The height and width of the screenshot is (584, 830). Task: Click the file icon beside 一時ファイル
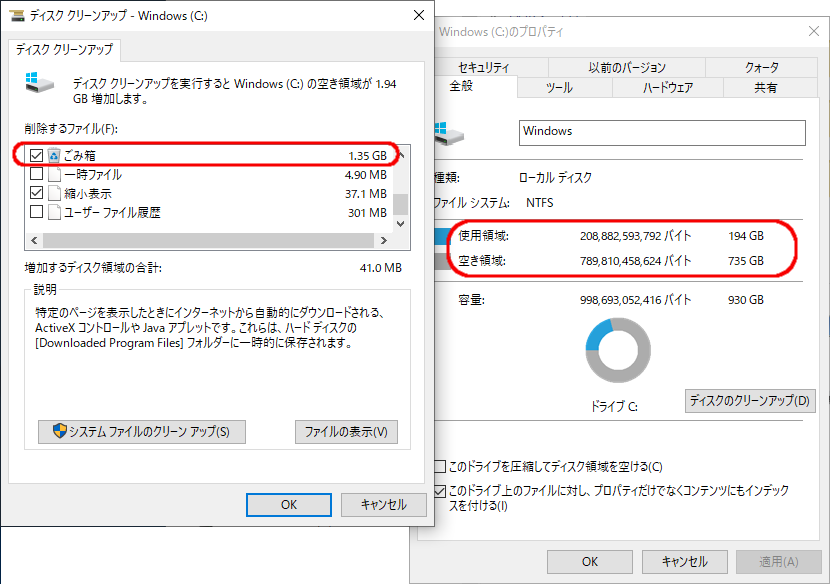click(x=54, y=175)
